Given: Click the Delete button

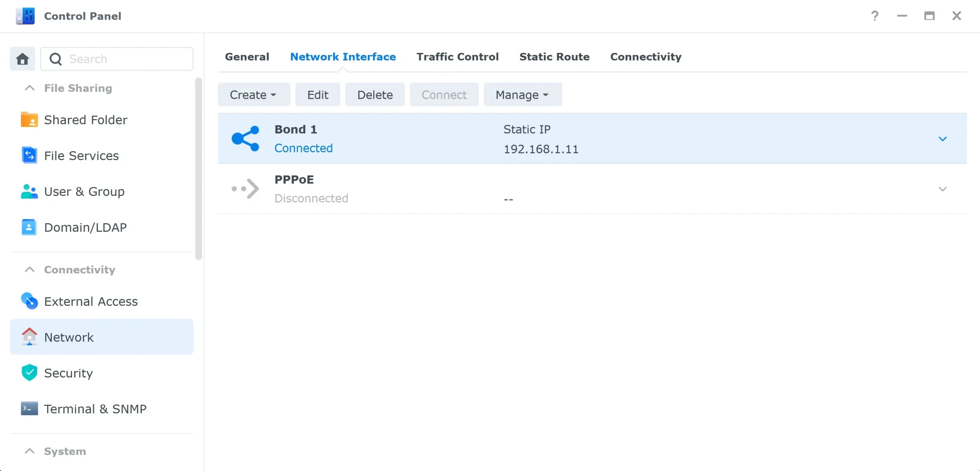Looking at the screenshot, I should pyautogui.click(x=374, y=94).
